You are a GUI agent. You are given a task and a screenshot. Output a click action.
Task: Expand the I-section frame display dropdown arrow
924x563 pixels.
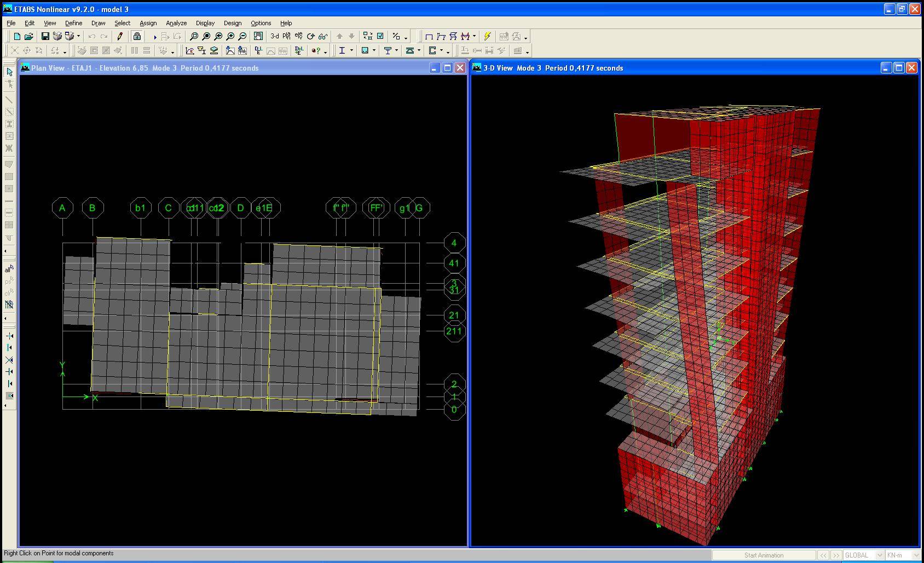pyautogui.click(x=351, y=51)
